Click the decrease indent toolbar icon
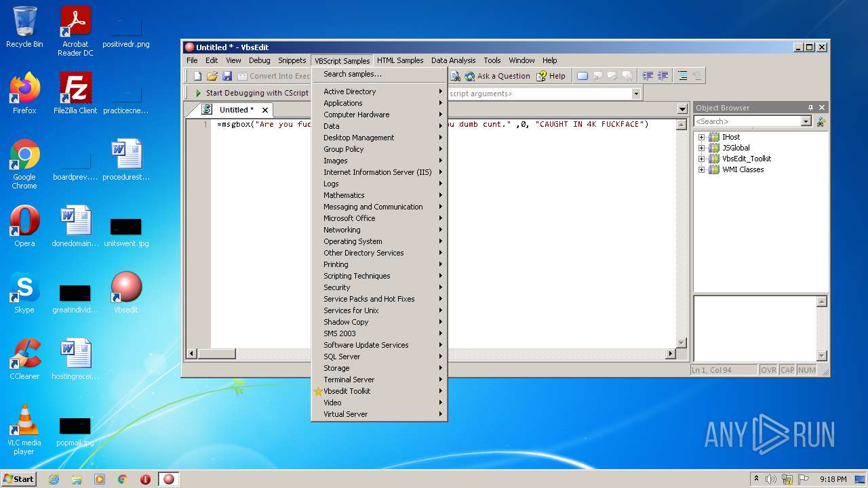Image resolution: width=868 pixels, height=488 pixels. tap(648, 76)
